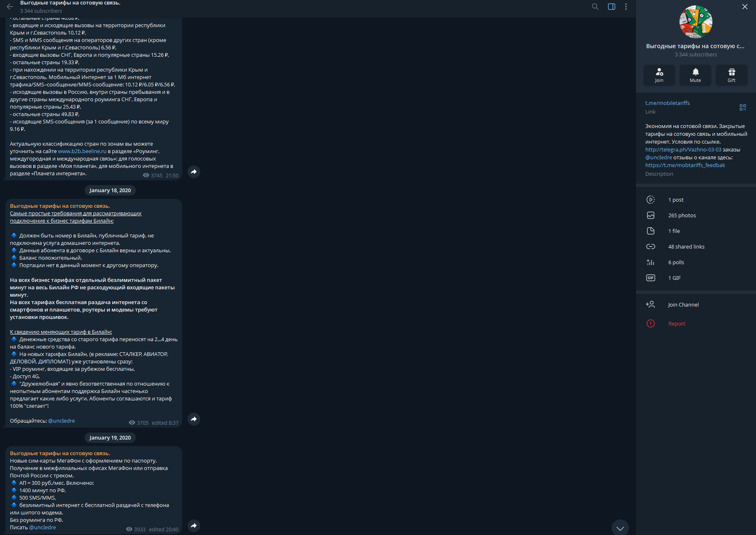Click the 'edited 20:40' timestamp
The width and height of the screenshot is (756, 535).
tap(164, 529)
